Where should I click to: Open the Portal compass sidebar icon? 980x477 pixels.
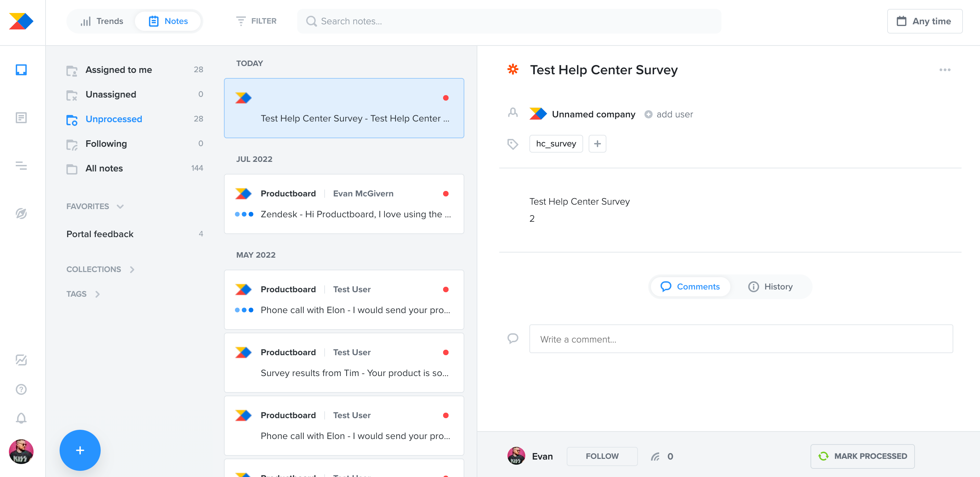click(21, 213)
